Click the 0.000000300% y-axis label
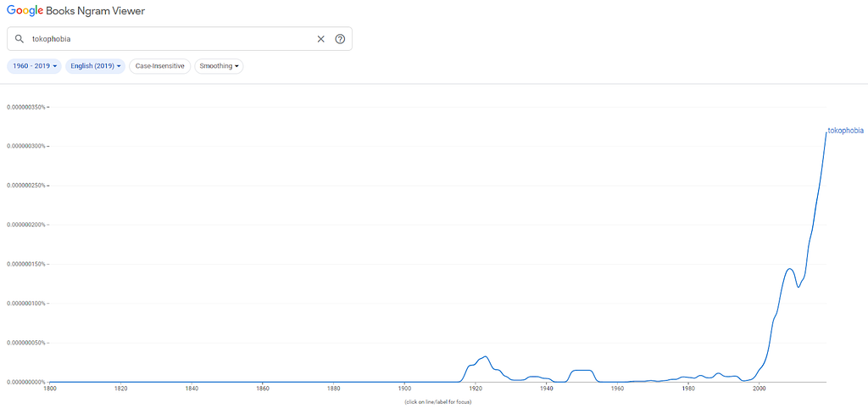This screenshot has width=868, height=414. click(26, 146)
